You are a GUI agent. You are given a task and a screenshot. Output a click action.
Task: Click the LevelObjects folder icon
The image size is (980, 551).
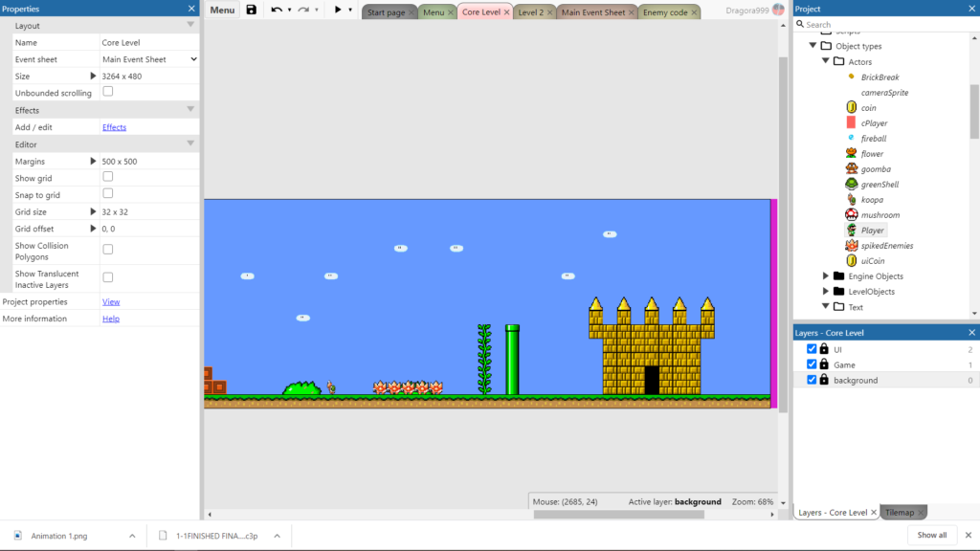[838, 291]
